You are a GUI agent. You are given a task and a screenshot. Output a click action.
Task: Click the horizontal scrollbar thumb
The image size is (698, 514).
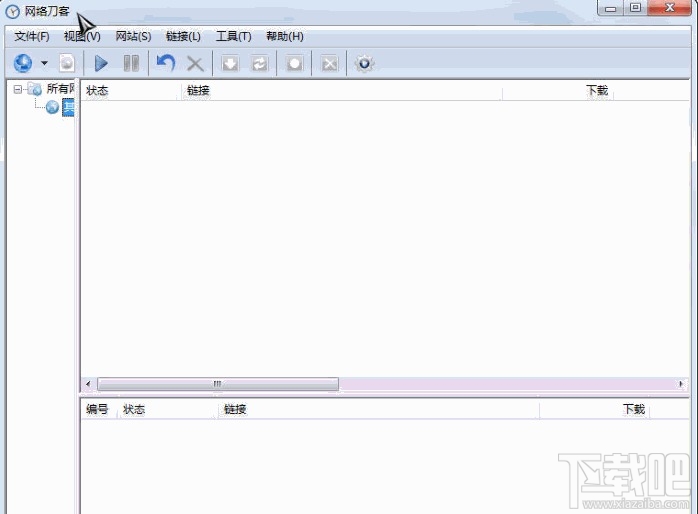218,384
